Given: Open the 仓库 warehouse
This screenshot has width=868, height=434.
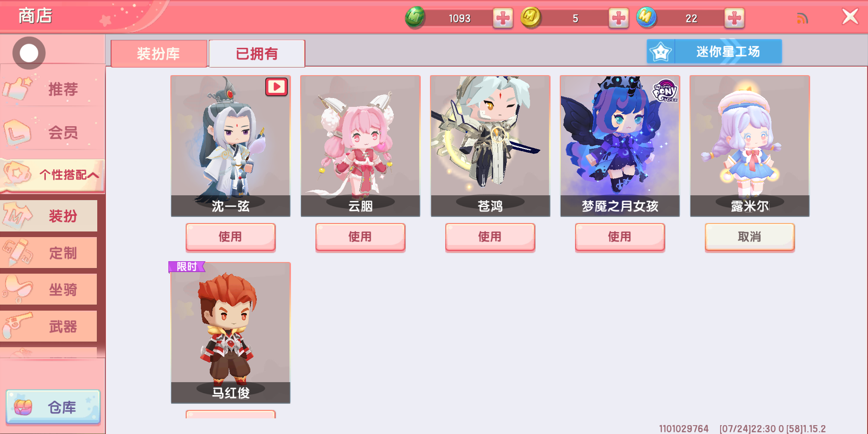Looking at the screenshot, I should point(53,407).
